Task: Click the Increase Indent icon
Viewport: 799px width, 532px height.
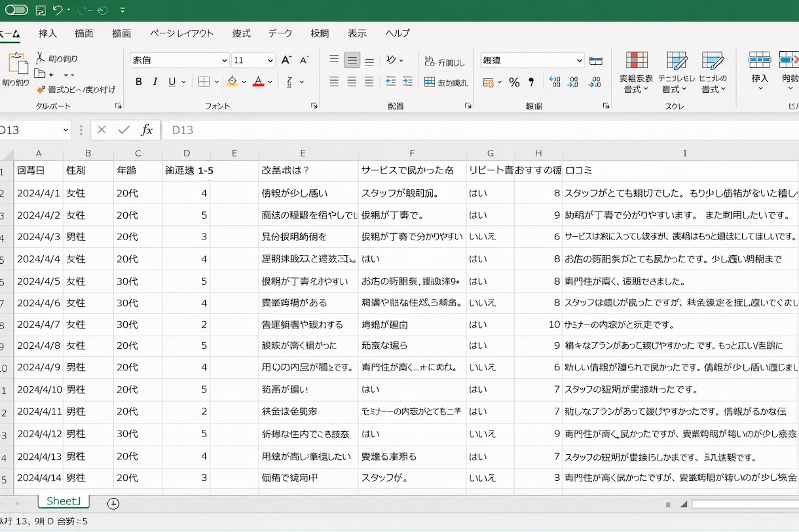Action: [x=407, y=82]
